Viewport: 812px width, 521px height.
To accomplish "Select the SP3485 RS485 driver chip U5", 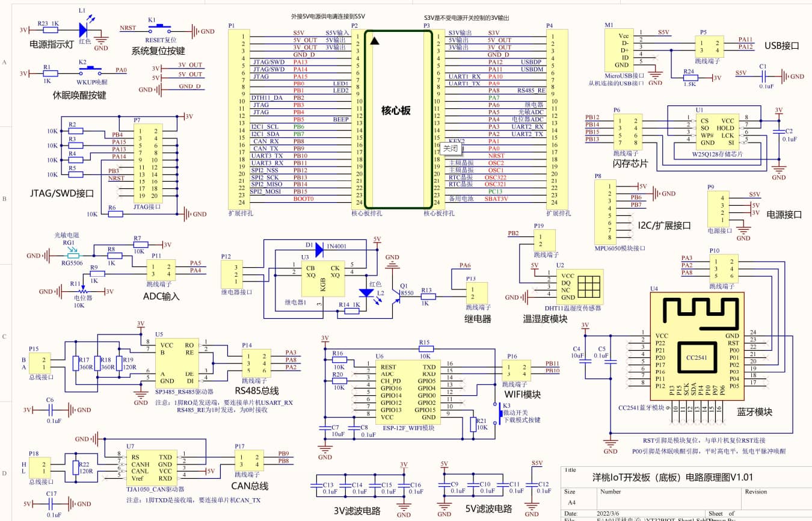I will 174,363.
